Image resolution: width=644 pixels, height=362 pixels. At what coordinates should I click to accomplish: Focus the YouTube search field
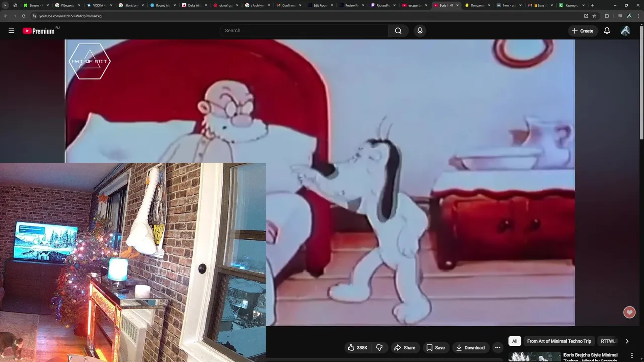tap(304, 31)
